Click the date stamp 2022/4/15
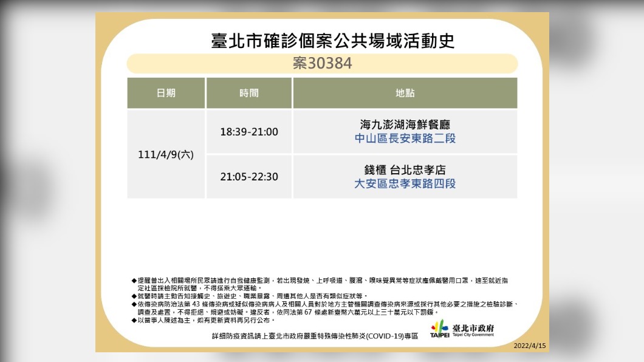The height and width of the screenshot is (362, 644). pos(530,346)
